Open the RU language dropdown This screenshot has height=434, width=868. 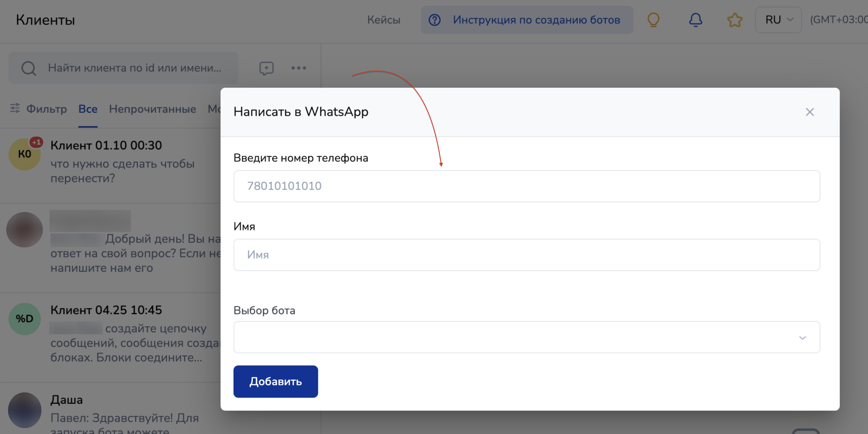[778, 20]
